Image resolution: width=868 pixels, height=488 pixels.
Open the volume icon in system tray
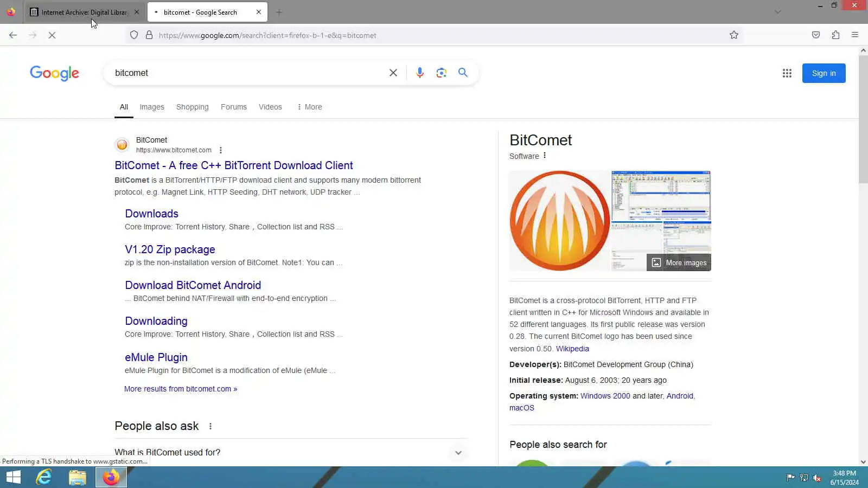coord(817,478)
